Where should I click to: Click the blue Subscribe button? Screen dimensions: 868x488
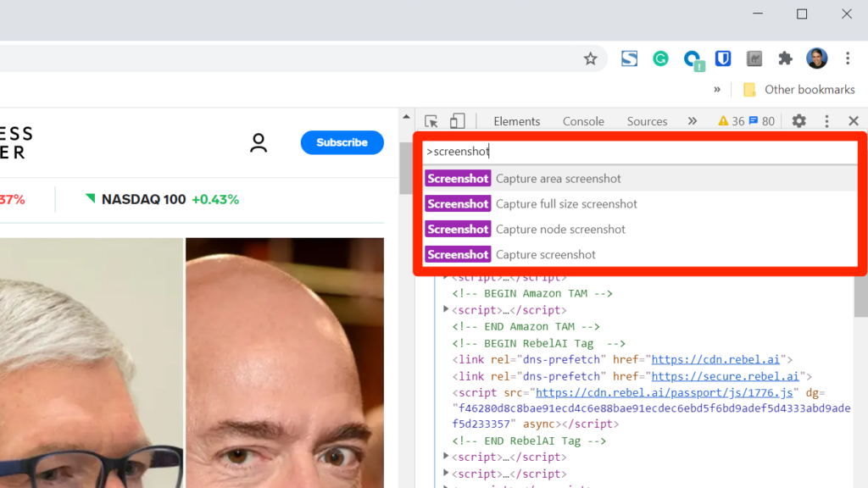click(342, 142)
